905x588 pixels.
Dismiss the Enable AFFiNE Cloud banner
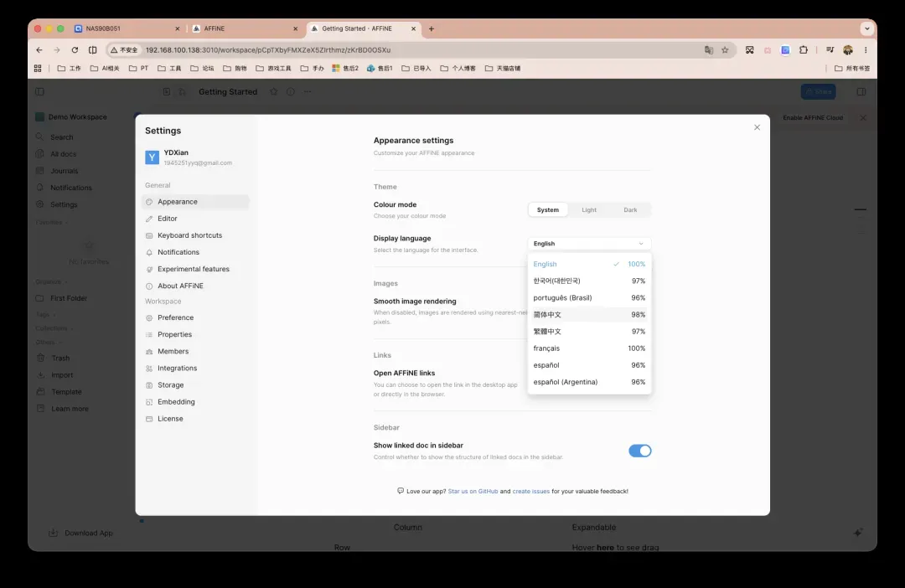pyautogui.click(x=863, y=118)
